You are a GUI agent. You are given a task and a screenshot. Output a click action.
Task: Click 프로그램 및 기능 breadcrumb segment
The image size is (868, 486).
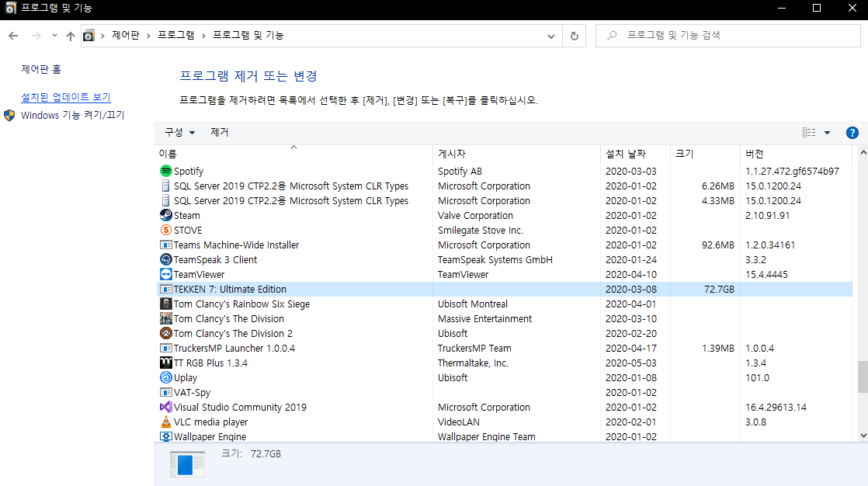248,36
